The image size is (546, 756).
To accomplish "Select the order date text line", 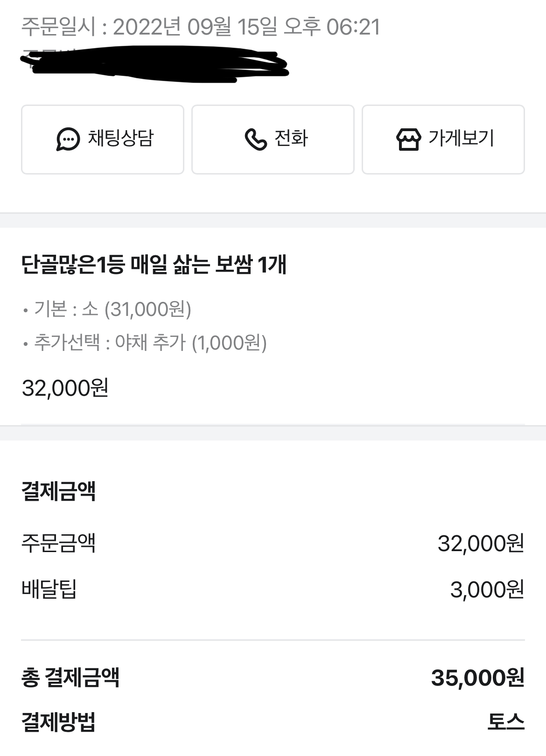I will point(201,27).
